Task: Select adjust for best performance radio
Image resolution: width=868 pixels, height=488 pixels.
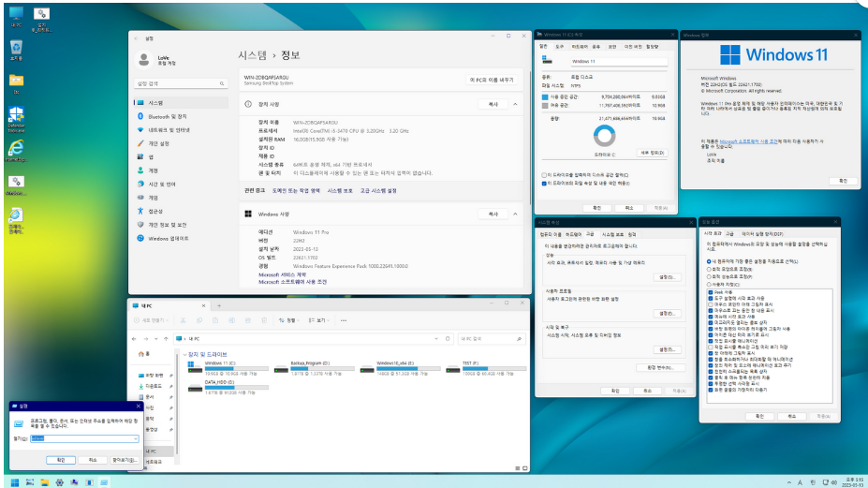Action: point(709,276)
